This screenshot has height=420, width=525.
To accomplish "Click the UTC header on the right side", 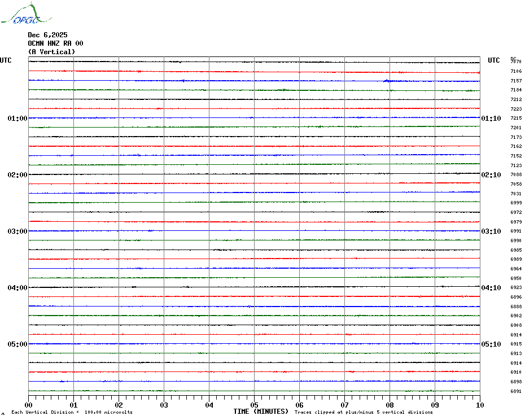I will 494,60.
